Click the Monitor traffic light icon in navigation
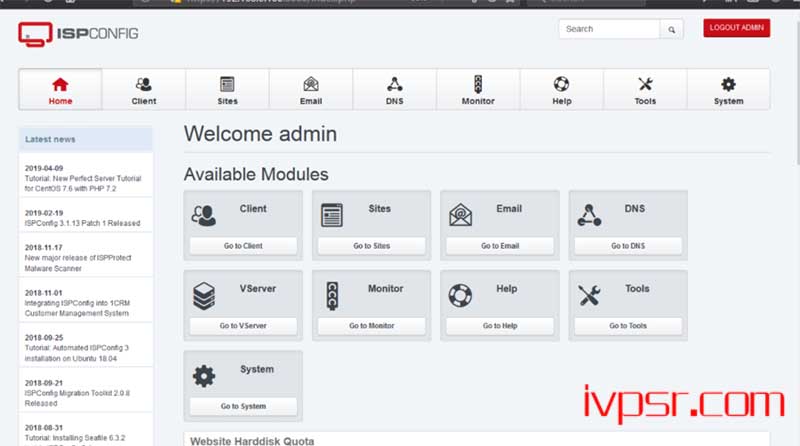Viewport: 800px width, 446px height. click(x=478, y=84)
